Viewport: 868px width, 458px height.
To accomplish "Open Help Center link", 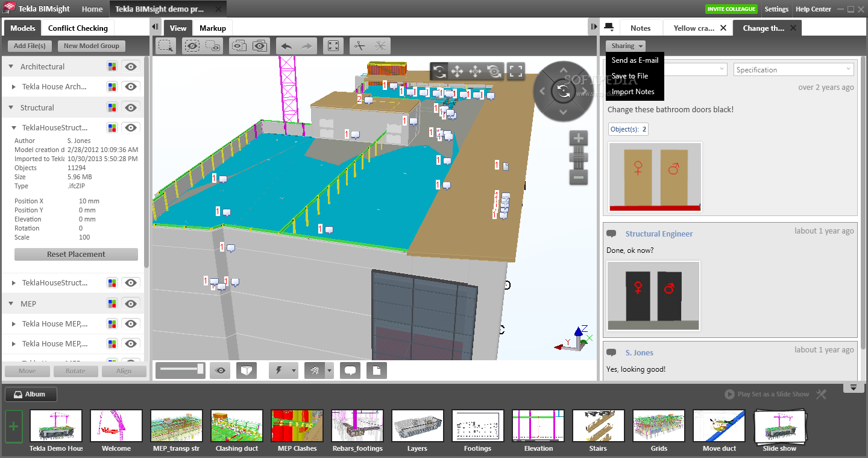I will pyautogui.click(x=813, y=9).
